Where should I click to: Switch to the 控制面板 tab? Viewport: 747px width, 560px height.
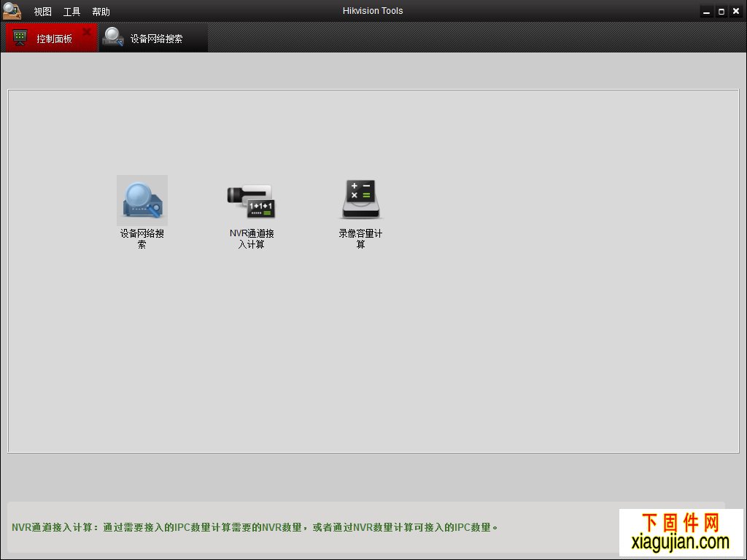click(51, 38)
